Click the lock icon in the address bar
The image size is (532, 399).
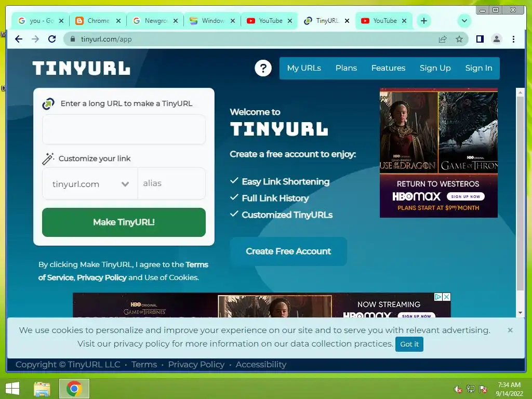coord(72,39)
